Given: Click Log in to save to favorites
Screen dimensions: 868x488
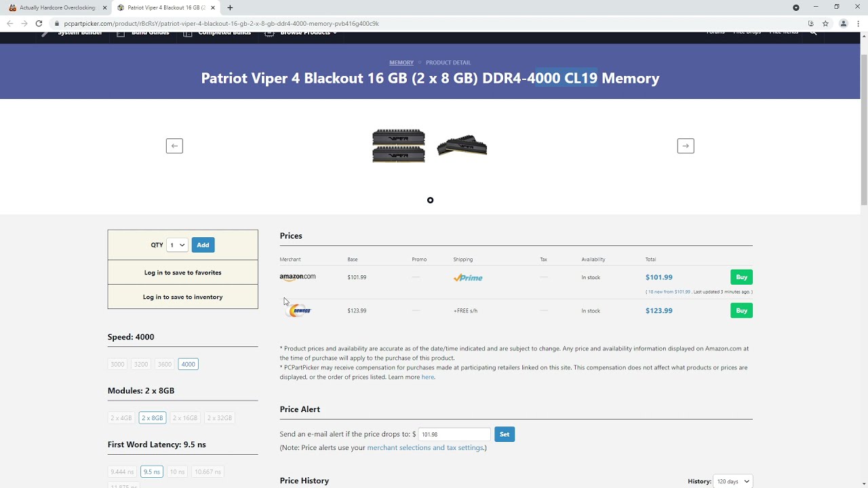Looking at the screenshot, I should click(x=182, y=272).
